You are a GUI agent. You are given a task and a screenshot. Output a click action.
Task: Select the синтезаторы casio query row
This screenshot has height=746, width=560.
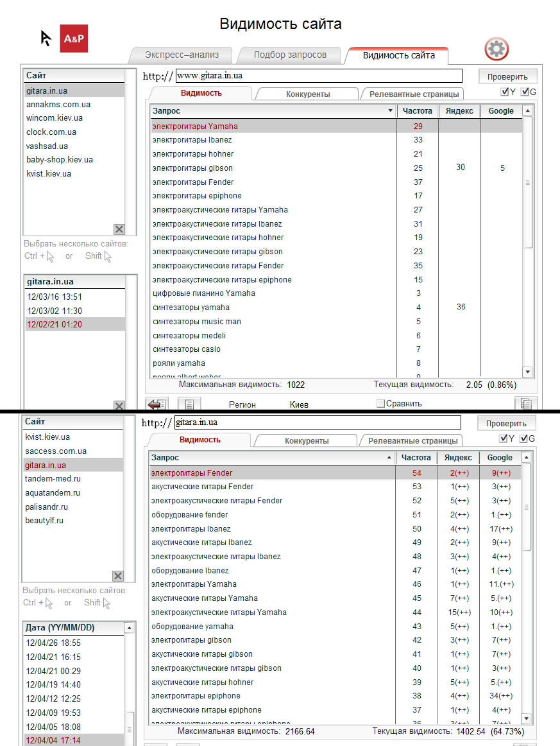(336, 349)
